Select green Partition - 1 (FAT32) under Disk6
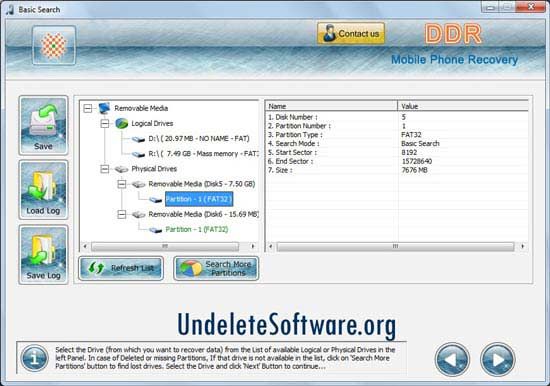This screenshot has height=386, width=550. [x=197, y=229]
